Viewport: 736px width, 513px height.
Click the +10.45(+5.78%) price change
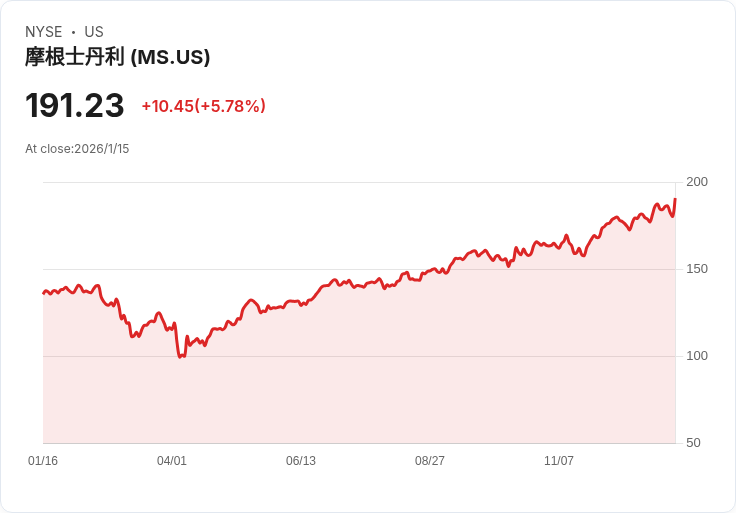(204, 106)
